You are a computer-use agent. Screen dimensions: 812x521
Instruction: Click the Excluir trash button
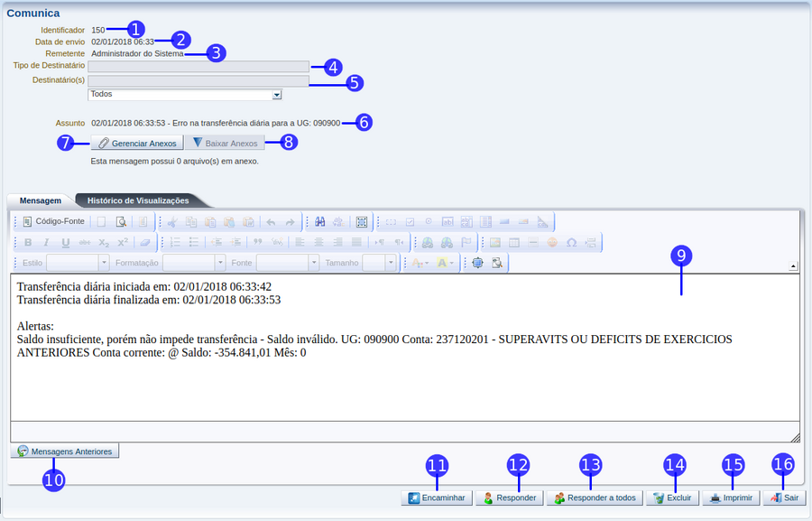click(x=671, y=498)
